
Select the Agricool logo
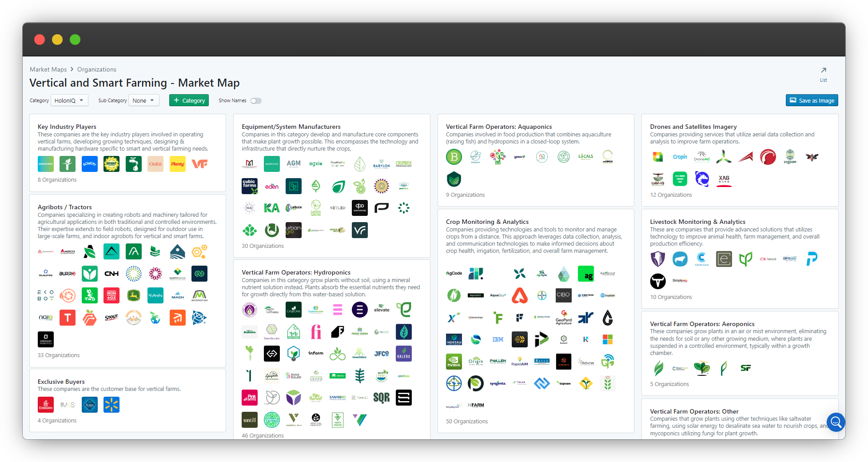[x=272, y=164]
